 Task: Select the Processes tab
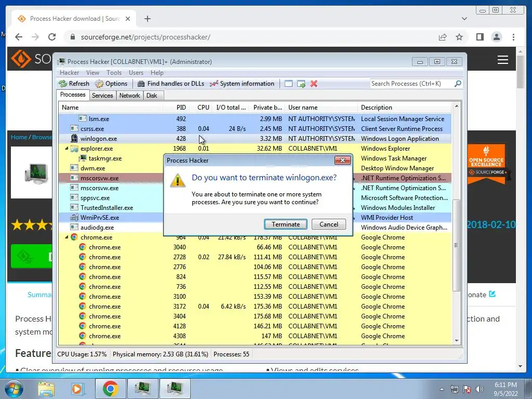coord(73,95)
